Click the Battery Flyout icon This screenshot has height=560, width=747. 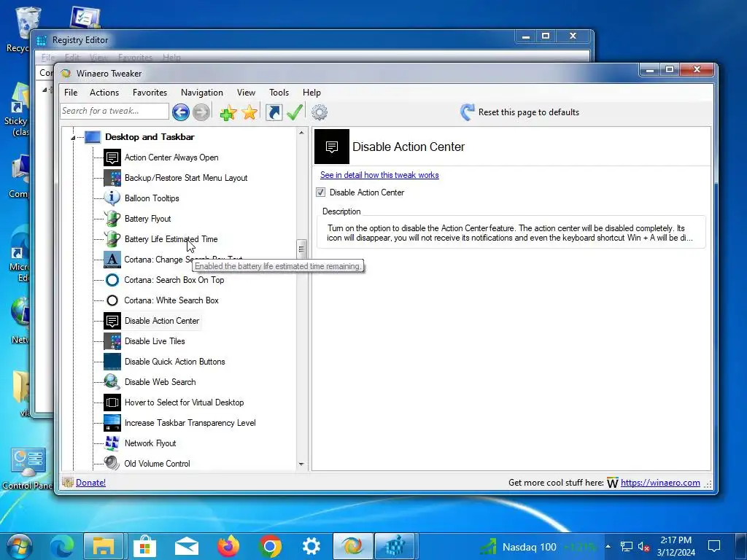(112, 219)
